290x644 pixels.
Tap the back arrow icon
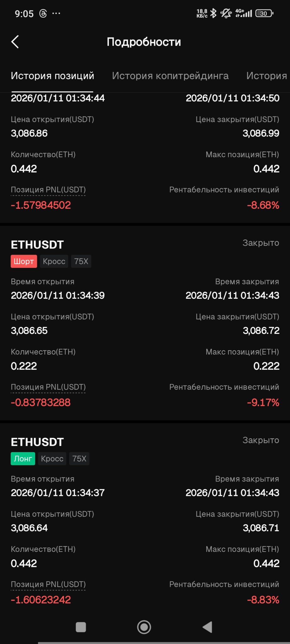click(x=15, y=42)
